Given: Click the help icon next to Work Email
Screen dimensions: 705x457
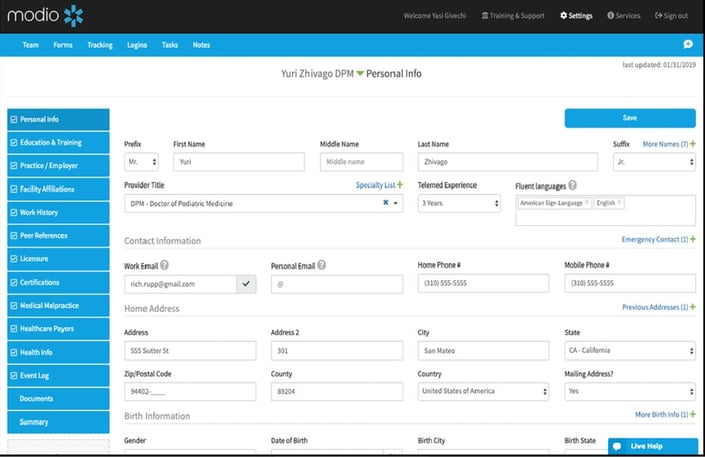Looking at the screenshot, I should pos(165,265).
